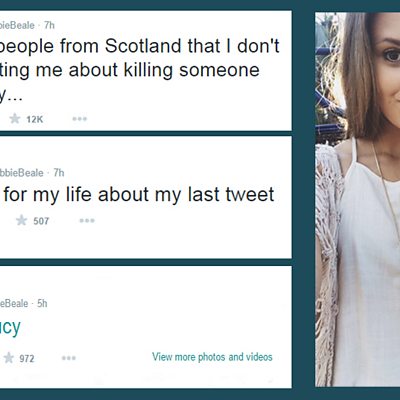The width and height of the screenshot is (400, 400).
Task: Open the handle above the 'last tweet' post
Action: pyautogui.click(x=22, y=173)
